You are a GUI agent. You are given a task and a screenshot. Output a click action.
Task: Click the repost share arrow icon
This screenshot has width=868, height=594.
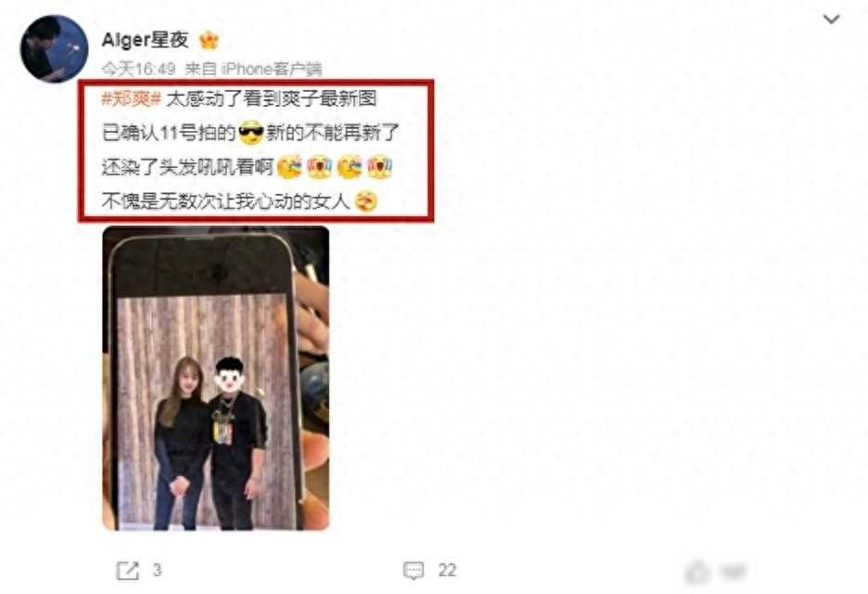click(128, 571)
